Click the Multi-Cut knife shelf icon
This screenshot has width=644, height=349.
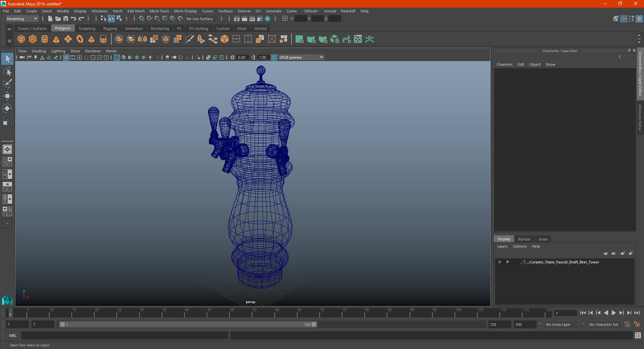pos(190,39)
